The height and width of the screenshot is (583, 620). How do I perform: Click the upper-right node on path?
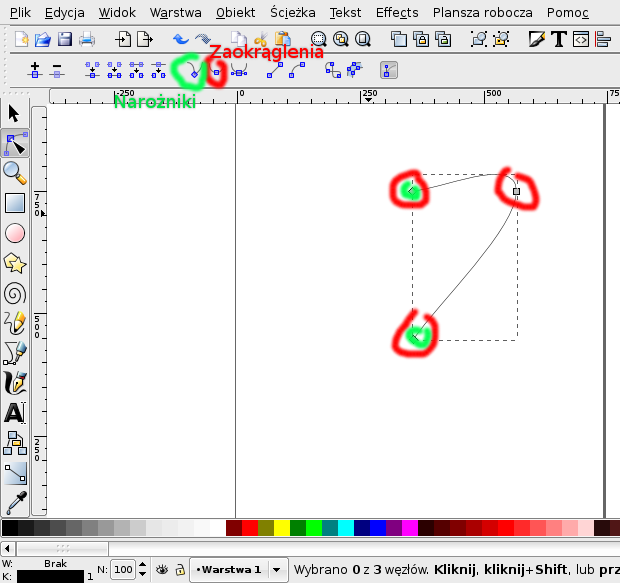[x=516, y=190]
